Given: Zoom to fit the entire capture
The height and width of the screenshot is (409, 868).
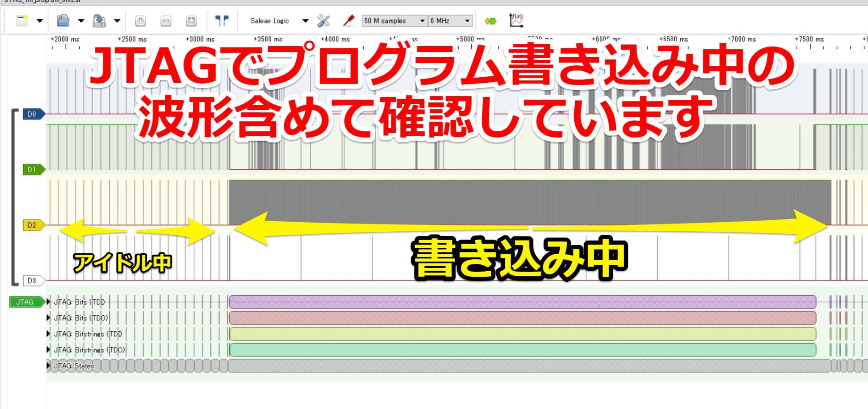Looking at the screenshot, I should click(x=192, y=20).
